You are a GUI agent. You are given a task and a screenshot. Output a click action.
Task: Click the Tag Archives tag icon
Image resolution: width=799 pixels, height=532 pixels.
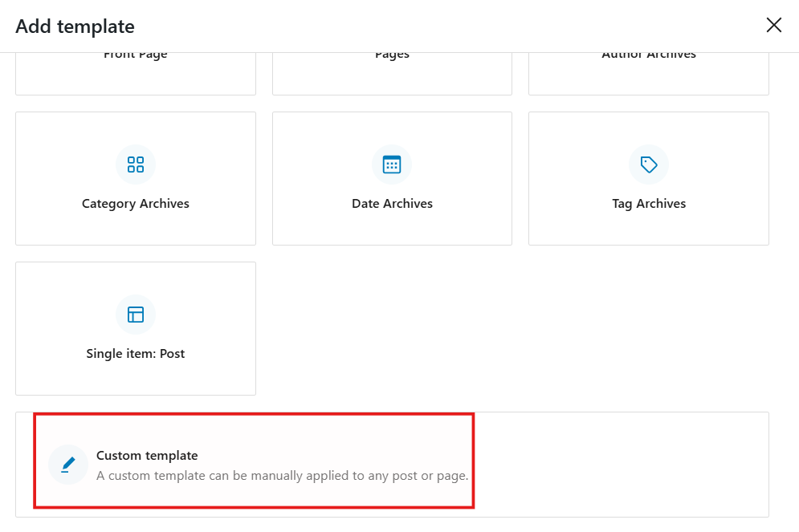[649, 164]
